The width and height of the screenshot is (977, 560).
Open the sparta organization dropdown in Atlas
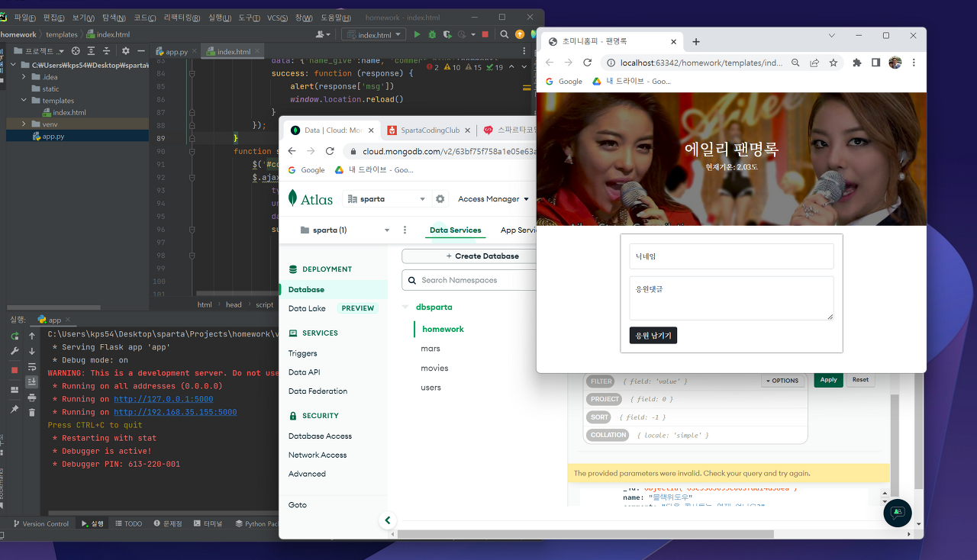click(x=386, y=199)
